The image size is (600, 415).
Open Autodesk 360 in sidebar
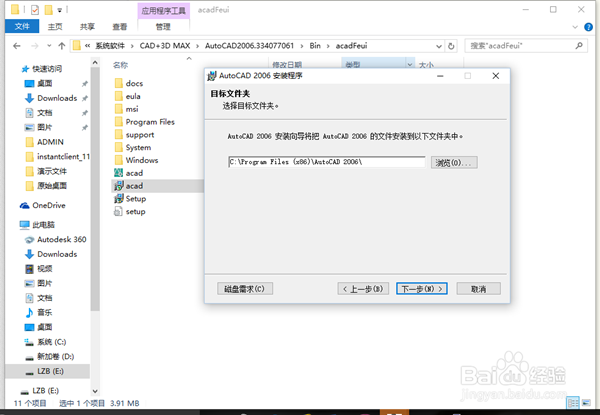pyautogui.click(x=55, y=239)
